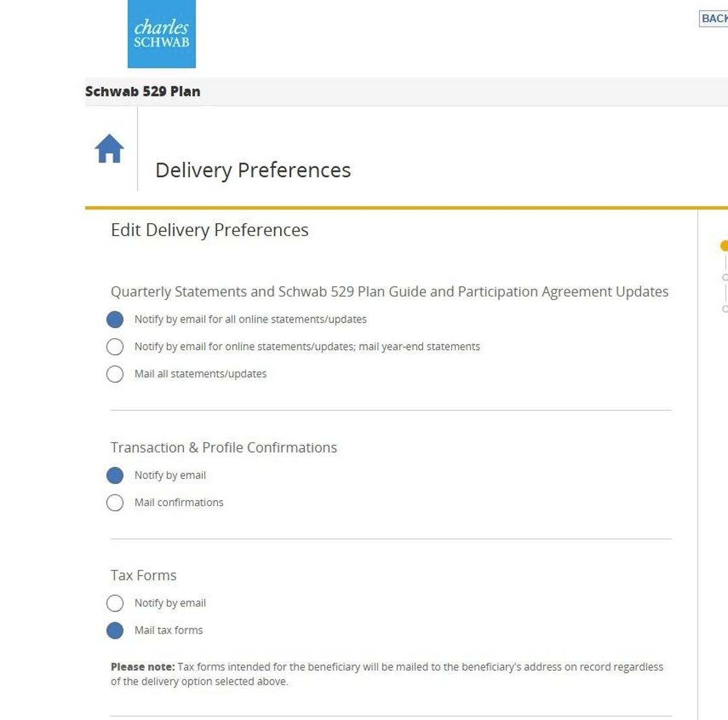
Task: Select Notify by email under Tax Forms
Action: pyautogui.click(x=115, y=604)
